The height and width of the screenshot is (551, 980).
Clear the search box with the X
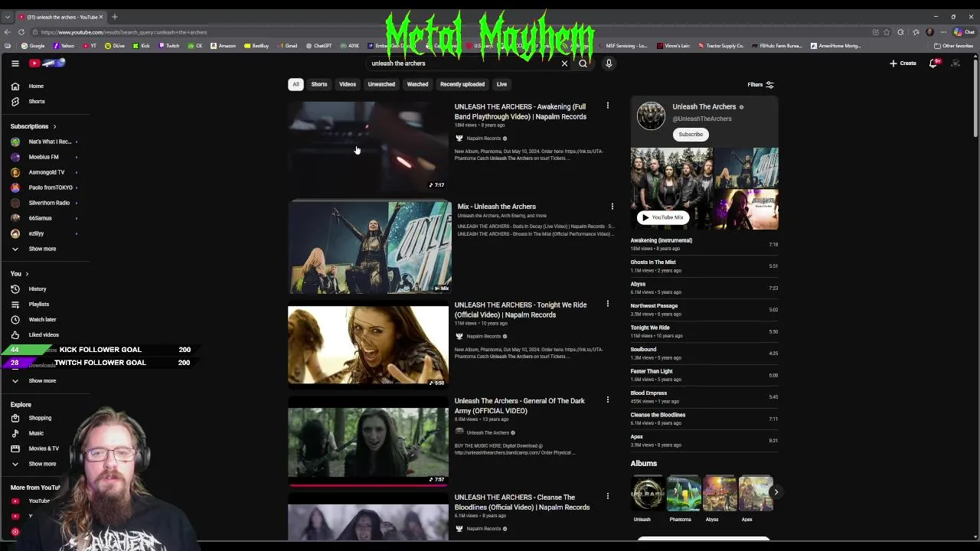pyautogui.click(x=564, y=64)
